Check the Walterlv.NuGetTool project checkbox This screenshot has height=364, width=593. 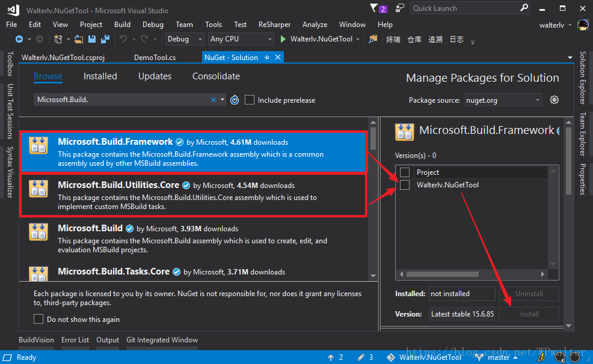pyautogui.click(x=405, y=185)
